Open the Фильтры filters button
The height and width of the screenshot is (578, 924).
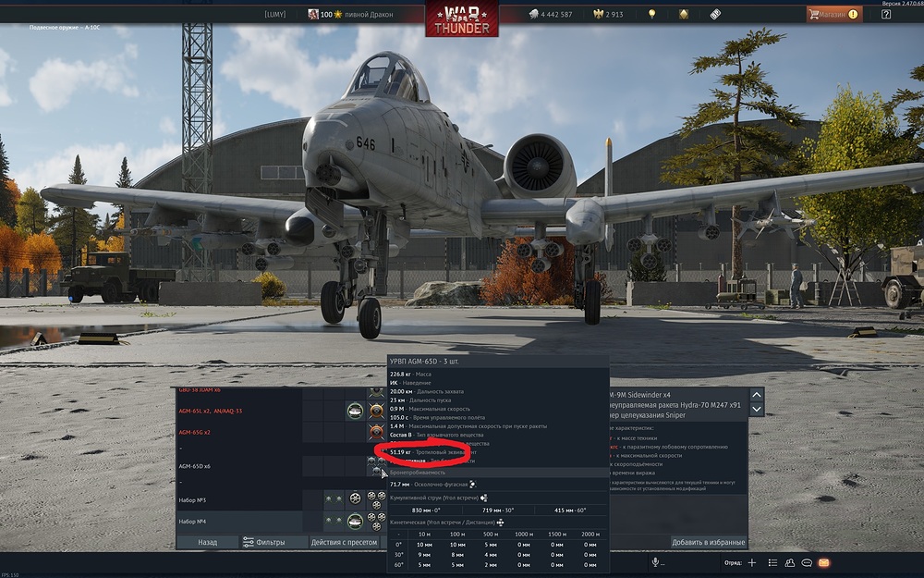point(274,542)
